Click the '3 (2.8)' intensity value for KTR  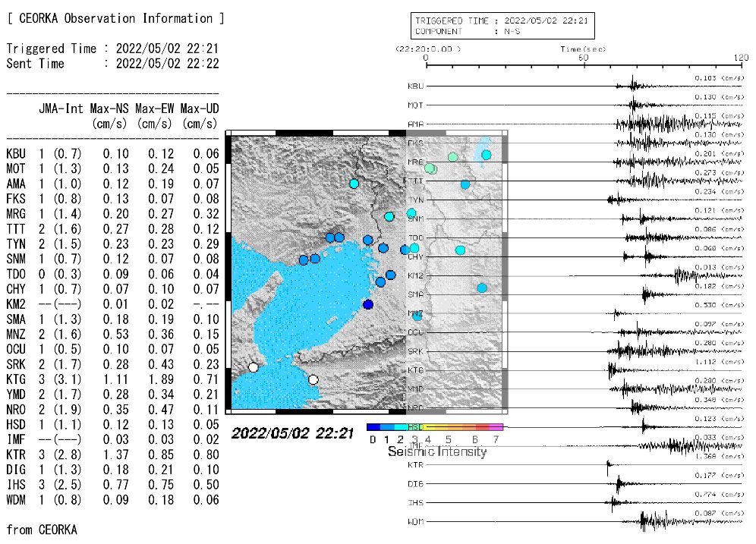pos(60,454)
